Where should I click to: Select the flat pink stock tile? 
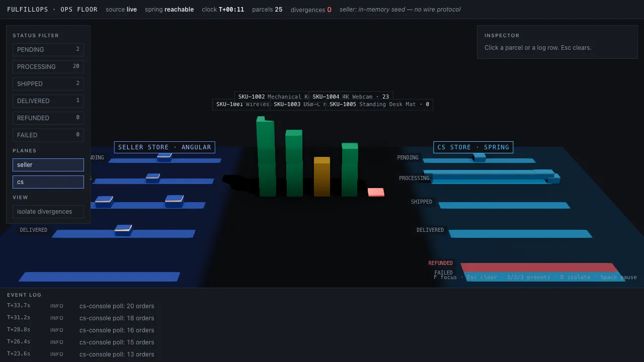pos(376,192)
